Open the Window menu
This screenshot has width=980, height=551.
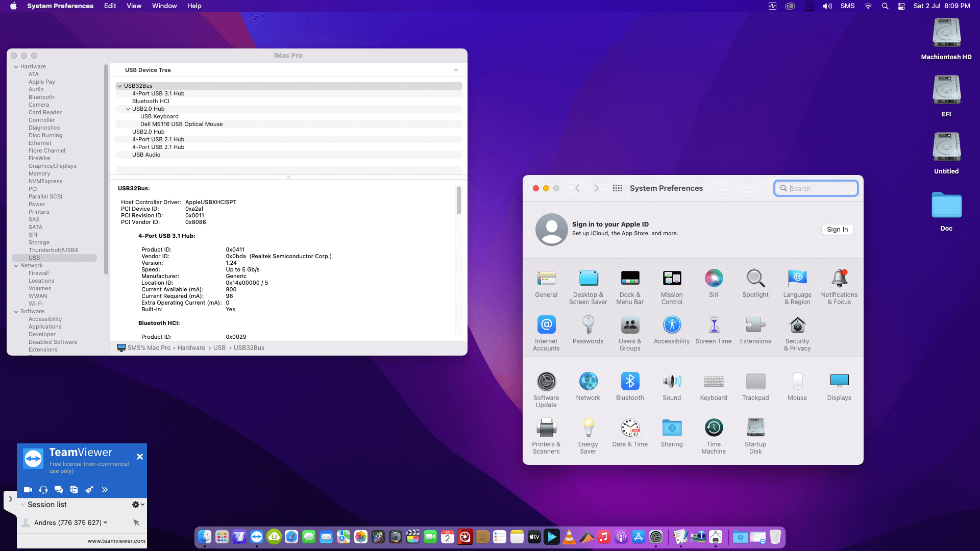pyautogui.click(x=164, y=6)
